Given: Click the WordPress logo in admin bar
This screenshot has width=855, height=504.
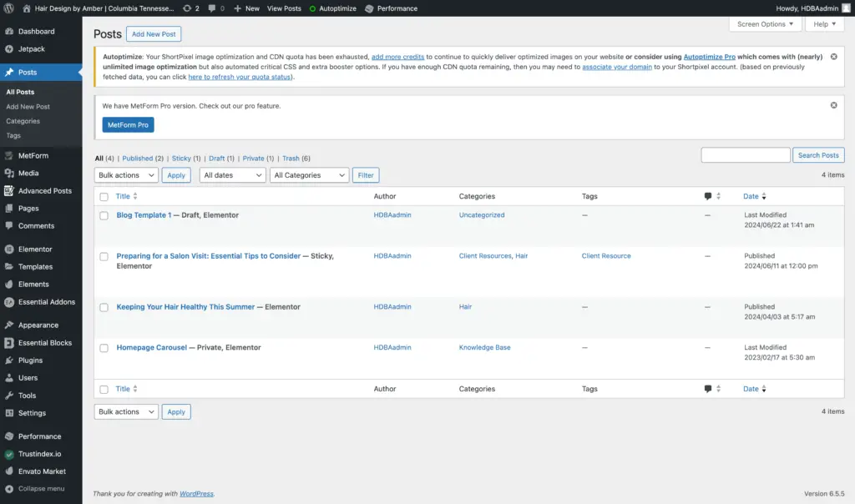Looking at the screenshot, I should 8,8.
